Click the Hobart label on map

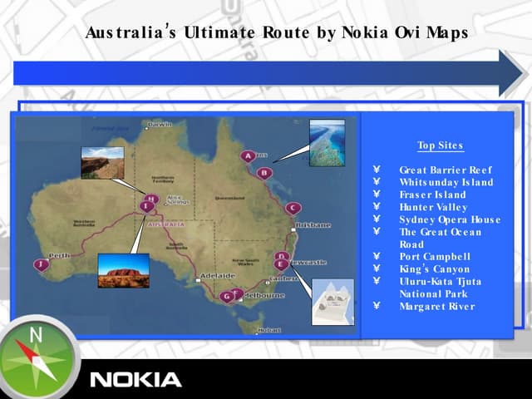point(269,330)
